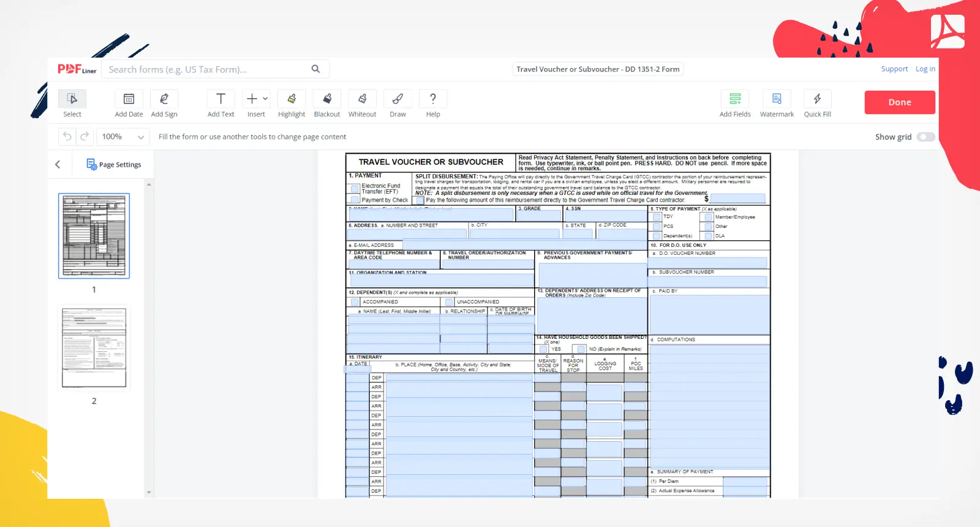This screenshot has width=980, height=527.
Task: Click the Quick Fill lightning icon
Action: (817, 99)
